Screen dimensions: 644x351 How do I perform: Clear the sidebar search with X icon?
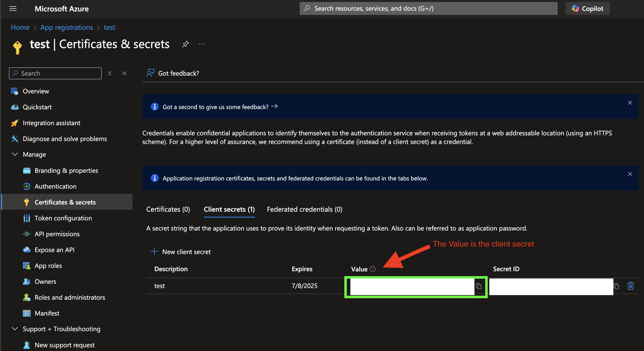click(x=109, y=73)
